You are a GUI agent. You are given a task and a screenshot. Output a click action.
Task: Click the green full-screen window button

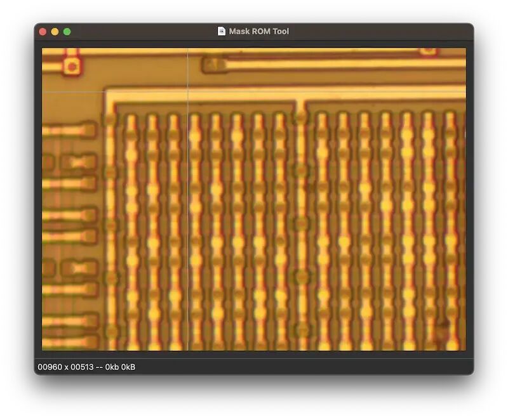pyautogui.click(x=67, y=31)
